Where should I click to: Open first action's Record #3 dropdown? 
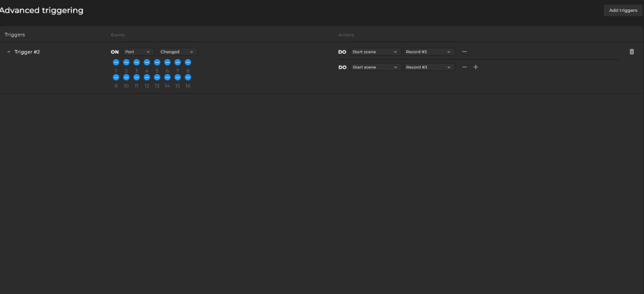click(428, 52)
